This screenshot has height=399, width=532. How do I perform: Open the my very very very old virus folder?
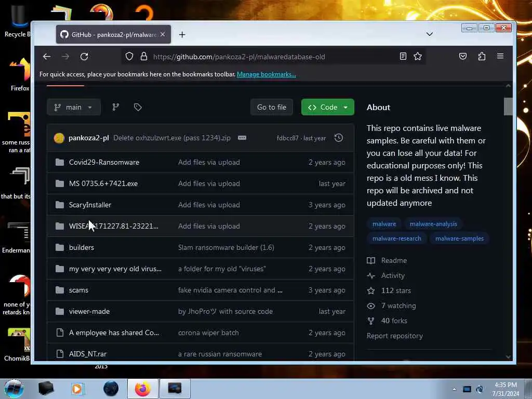(x=115, y=269)
